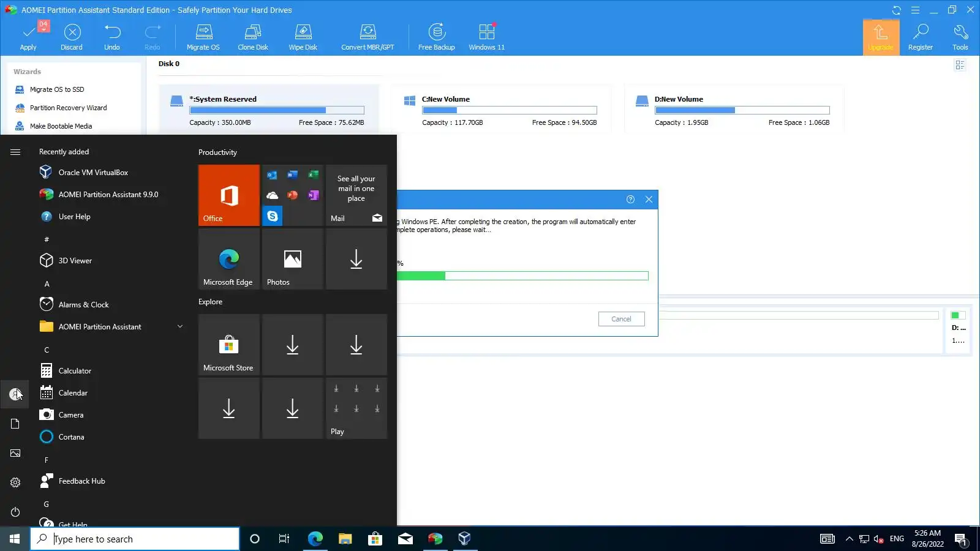Click Apply pending operations in AOMEI toolbar
The image size is (980, 551).
[28, 37]
